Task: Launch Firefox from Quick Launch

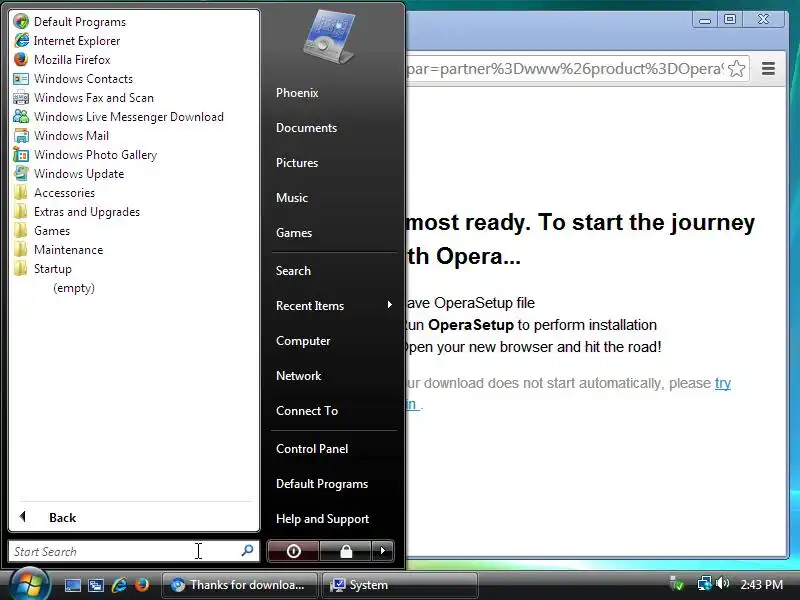Action: (x=142, y=585)
